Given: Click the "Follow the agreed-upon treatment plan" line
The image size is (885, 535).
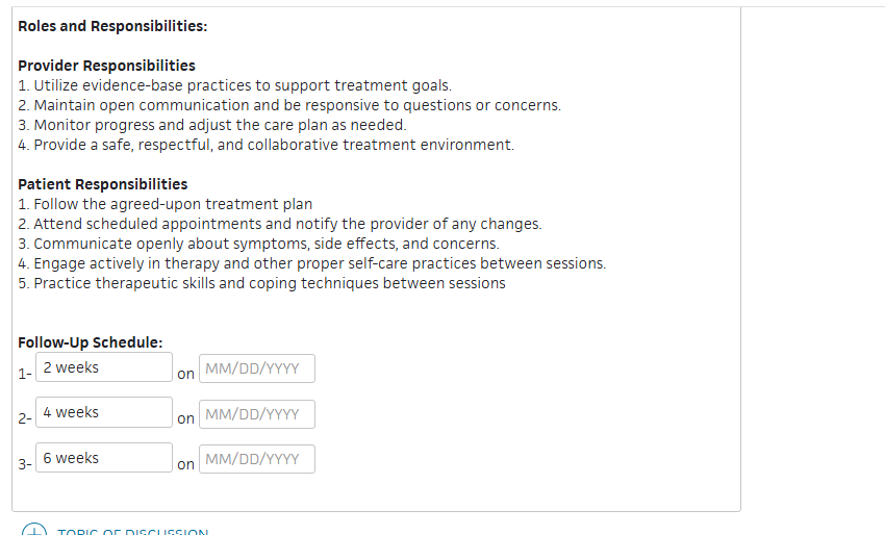Looking at the screenshot, I should (x=165, y=204).
